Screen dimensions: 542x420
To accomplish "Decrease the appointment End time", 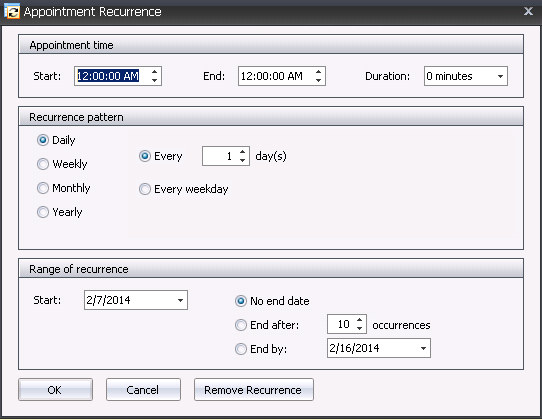I will 318,80.
